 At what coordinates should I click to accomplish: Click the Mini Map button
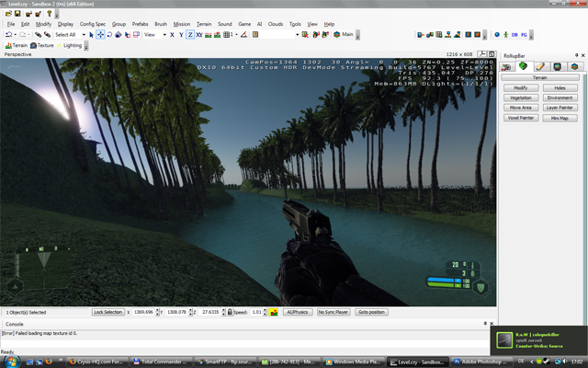560,118
